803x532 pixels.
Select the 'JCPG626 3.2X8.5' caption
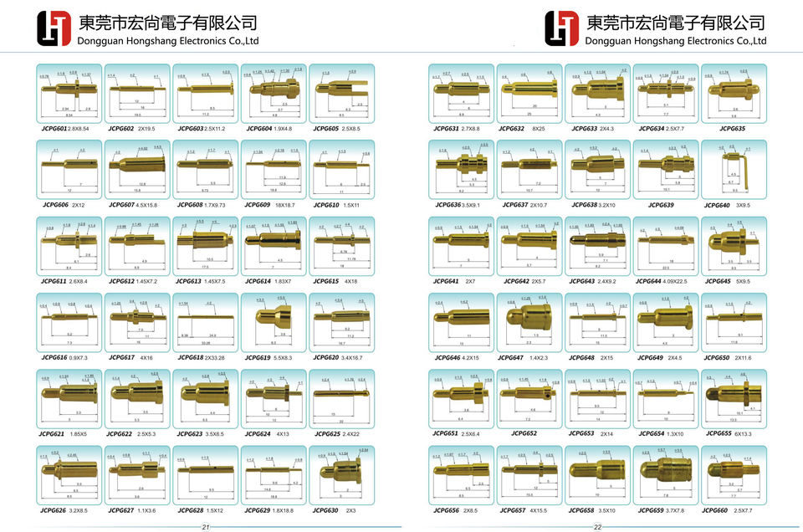tap(64, 510)
